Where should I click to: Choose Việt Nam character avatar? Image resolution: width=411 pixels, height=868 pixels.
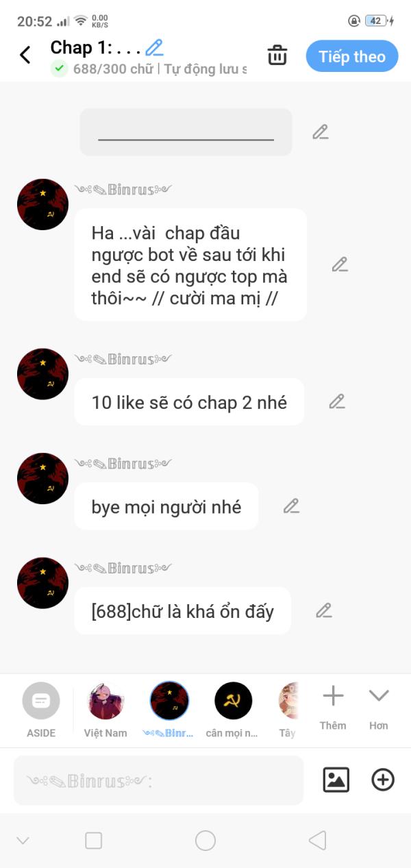pos(105,710)
